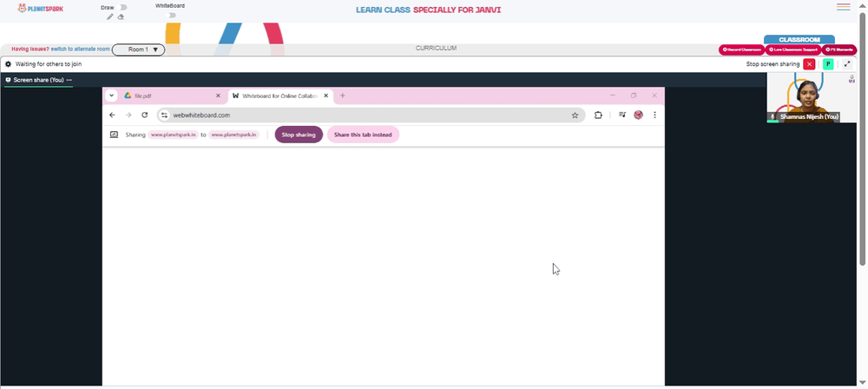Click the page scrollbar down arrow

pos(863,382)
